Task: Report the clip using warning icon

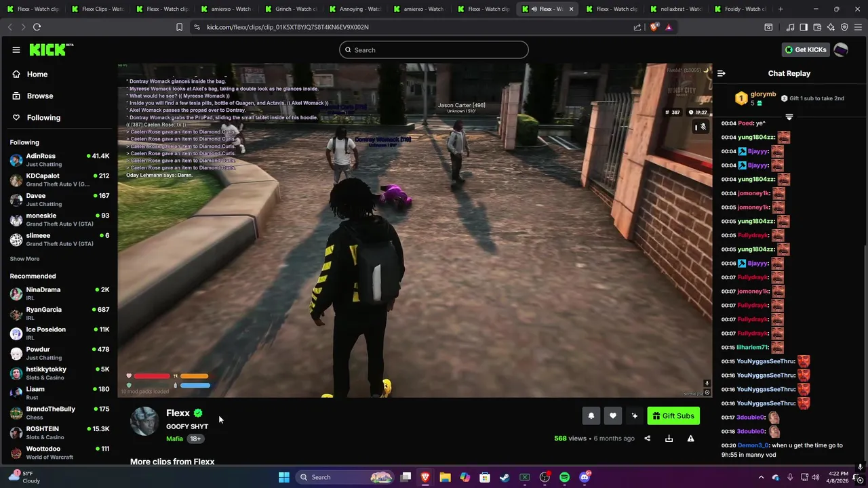Action: (690, 439)
